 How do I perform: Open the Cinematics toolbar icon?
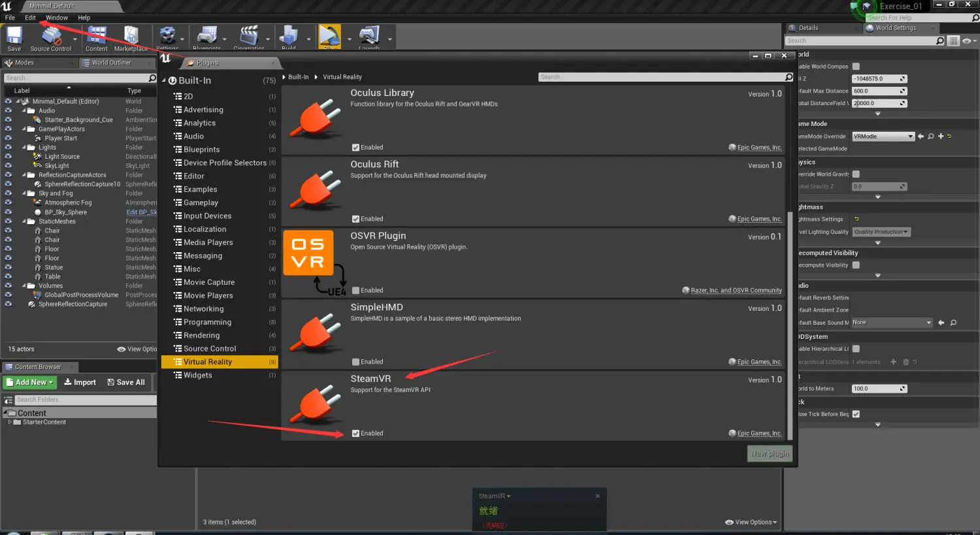[249, 36]
